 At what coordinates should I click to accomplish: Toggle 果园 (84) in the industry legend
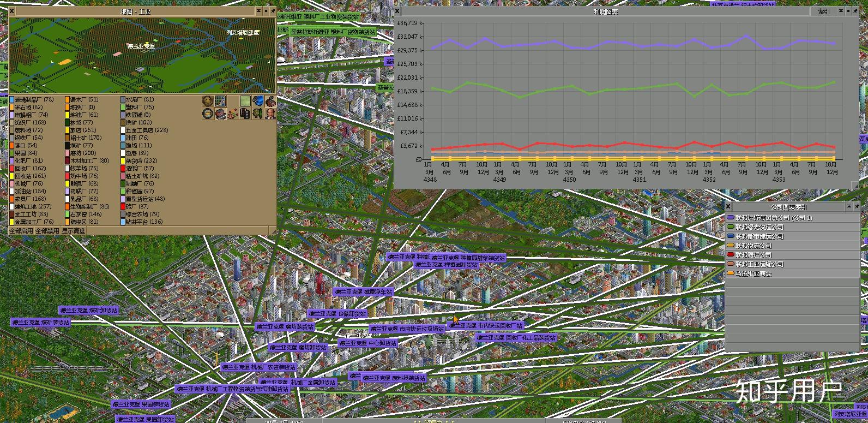tap(23, 153)
